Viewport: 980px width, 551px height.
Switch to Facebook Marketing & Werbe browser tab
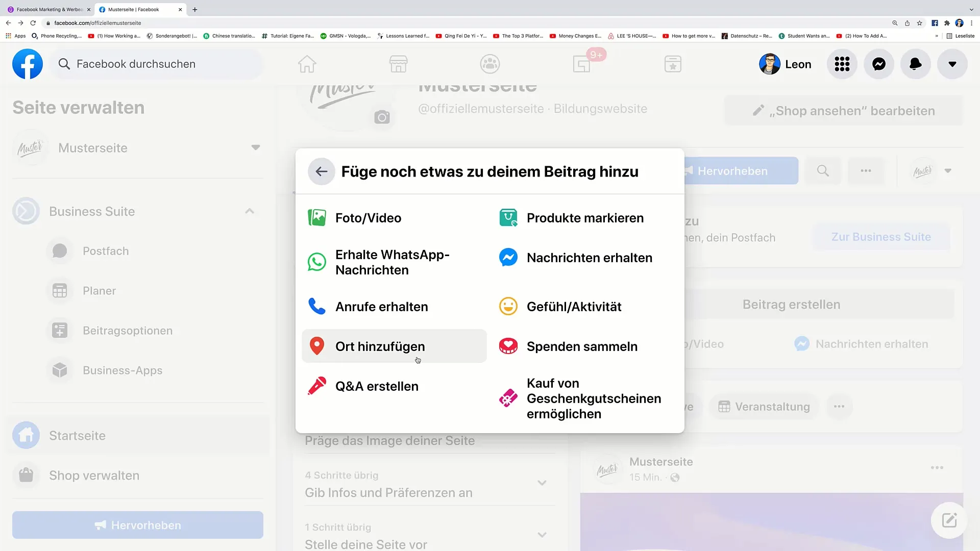[x=49, y=9]
